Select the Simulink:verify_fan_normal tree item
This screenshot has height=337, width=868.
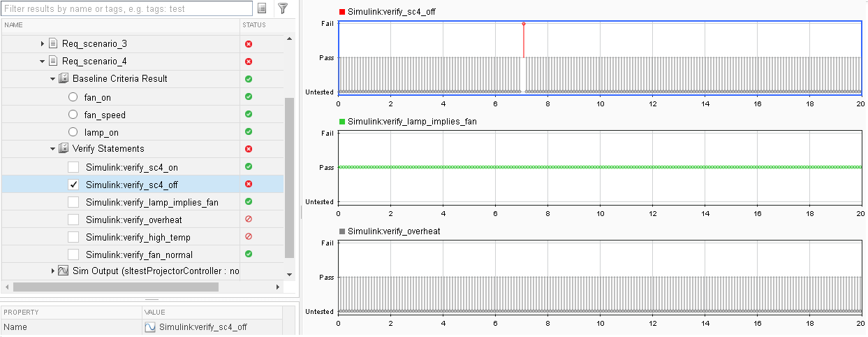click(x=139, y=254)
